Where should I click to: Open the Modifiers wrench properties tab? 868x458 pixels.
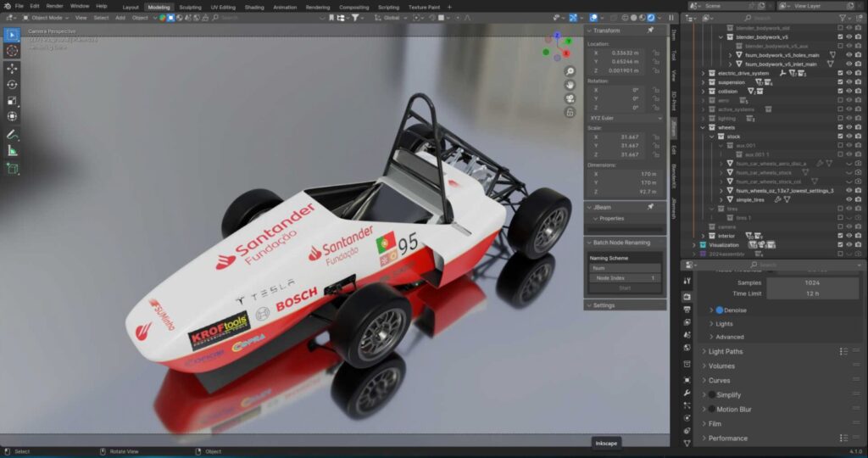click(687, 394)
